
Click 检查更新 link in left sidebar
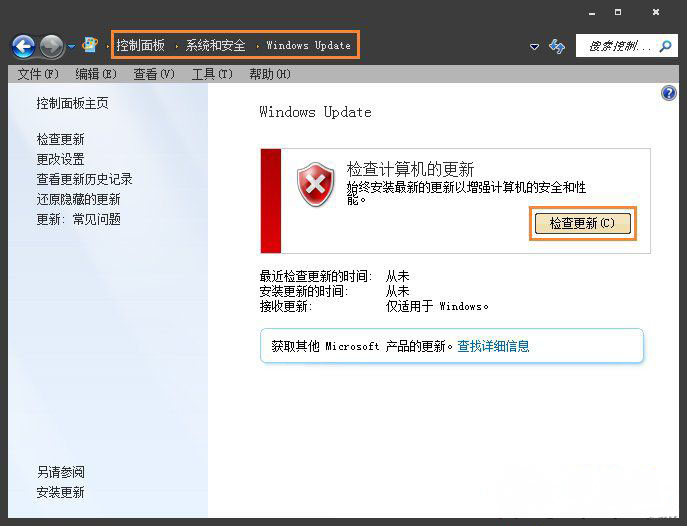[60, 139]
